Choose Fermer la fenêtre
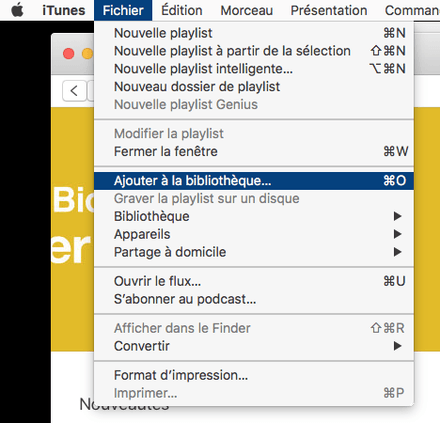 click(x=254, y=152)
